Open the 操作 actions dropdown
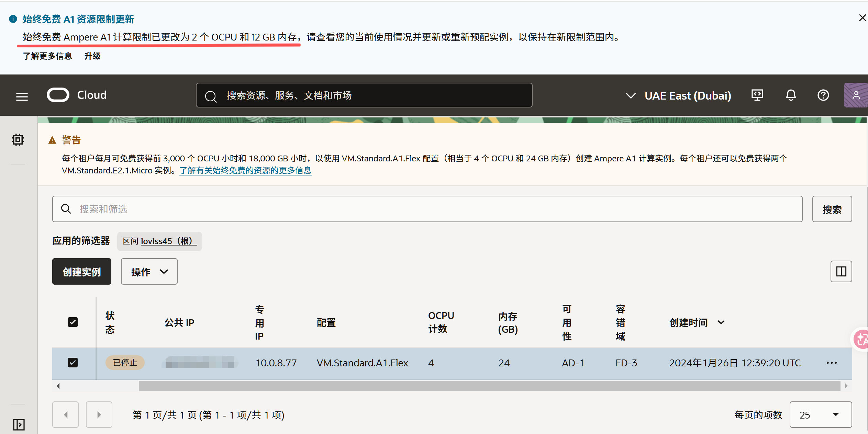Image resolution: width=868 pixels, height=434 pixels. (149, 272)
